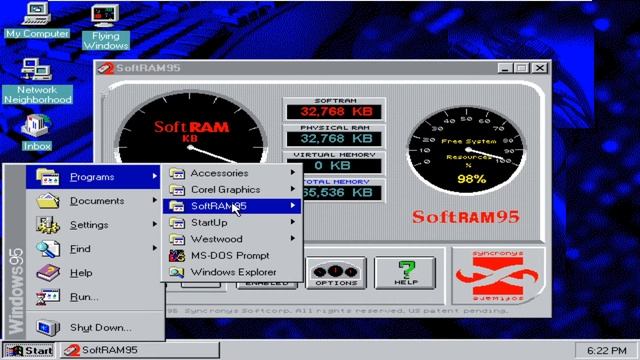Expand the Settings submenu in Start menu
This screenshot has width=640, height=360.
[x=93, y=225]
